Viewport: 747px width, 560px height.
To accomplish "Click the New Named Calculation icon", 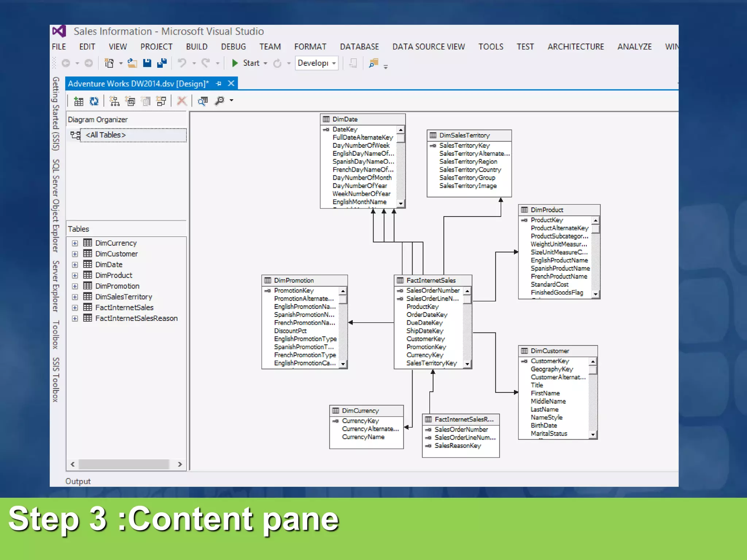I will (x=146, y=101).
